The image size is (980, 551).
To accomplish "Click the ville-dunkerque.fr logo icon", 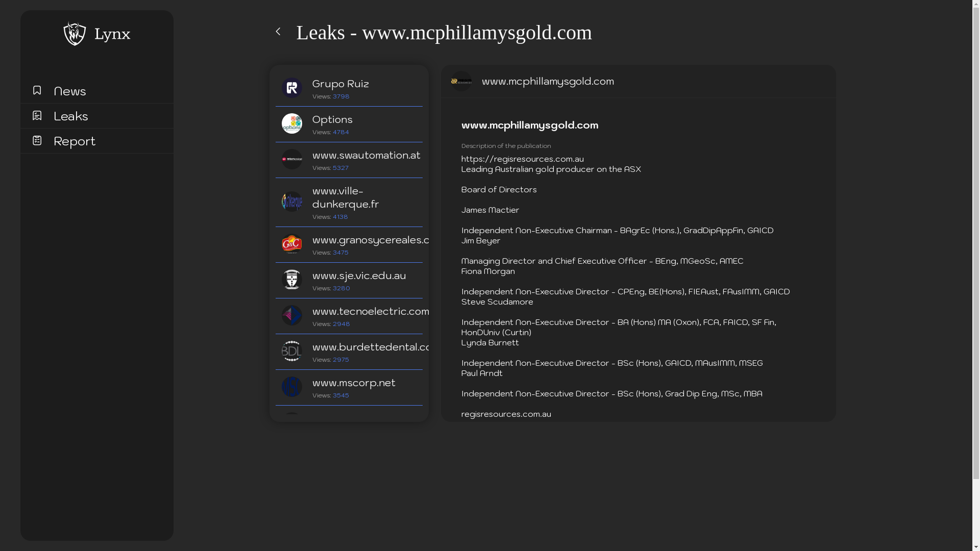I will tap(292, 202).
